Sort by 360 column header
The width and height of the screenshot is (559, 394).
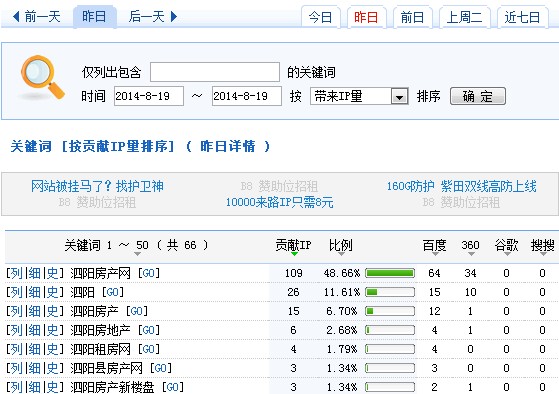coord(471,245)
